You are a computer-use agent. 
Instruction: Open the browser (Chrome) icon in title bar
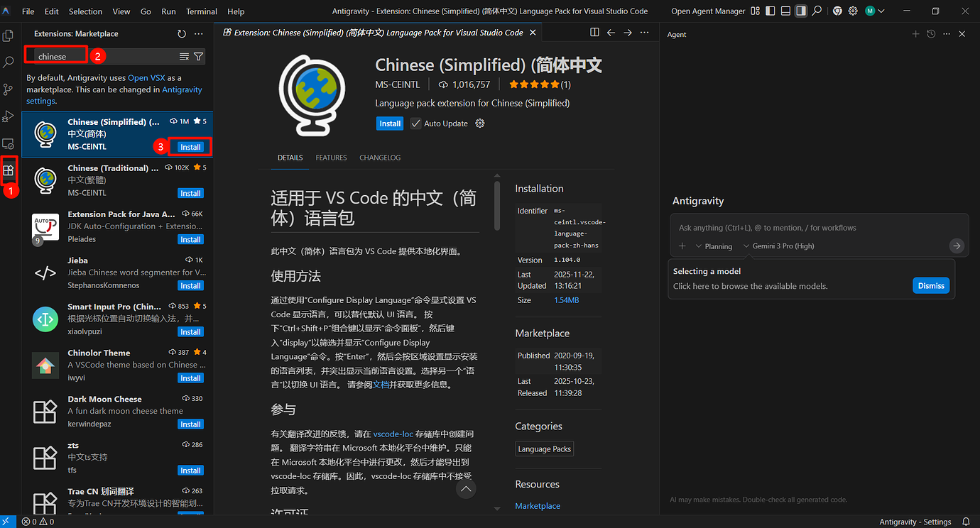[x=837, y=11]
